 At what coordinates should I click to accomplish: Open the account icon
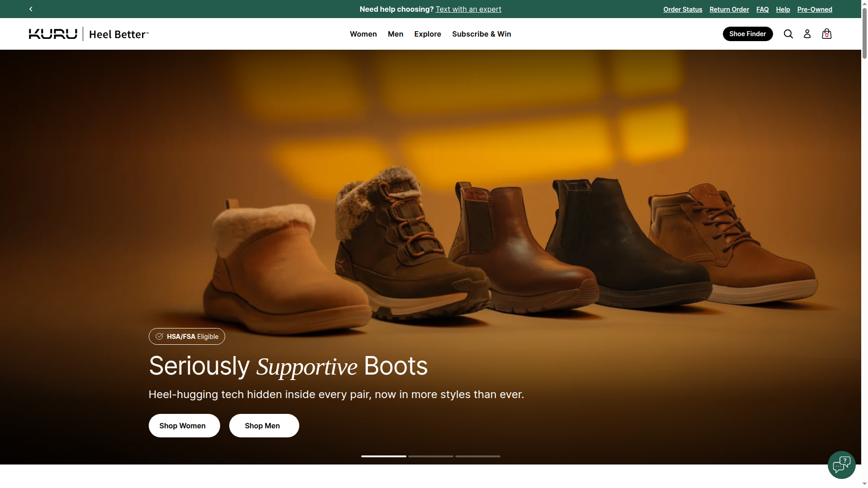tap(807, 34)
